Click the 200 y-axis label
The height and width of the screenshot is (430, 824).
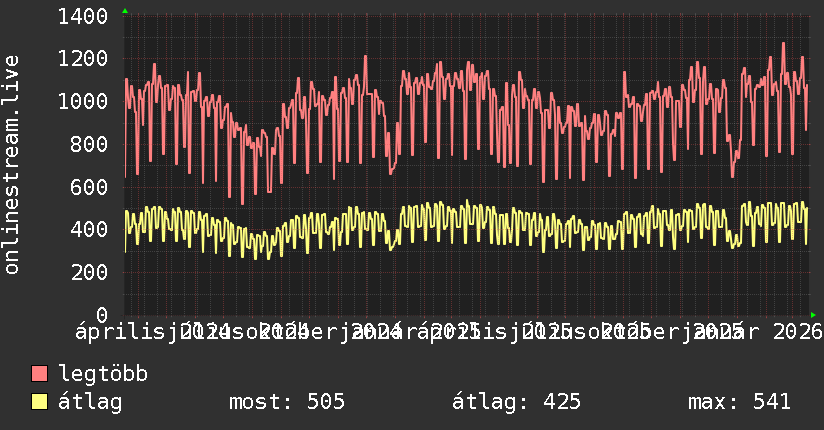tap(89, 272)
